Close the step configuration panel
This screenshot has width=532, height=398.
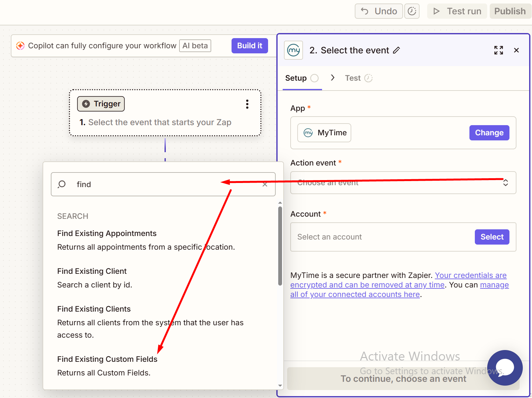(x=516, y=50)
